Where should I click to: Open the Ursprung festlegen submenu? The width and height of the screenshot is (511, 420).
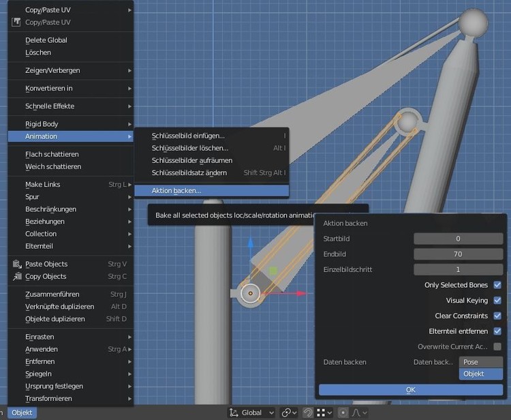(x=71, y=387)
